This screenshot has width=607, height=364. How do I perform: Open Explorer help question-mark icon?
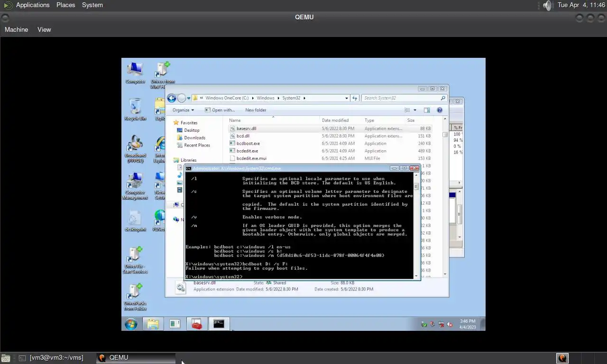[x=440, y=110]
